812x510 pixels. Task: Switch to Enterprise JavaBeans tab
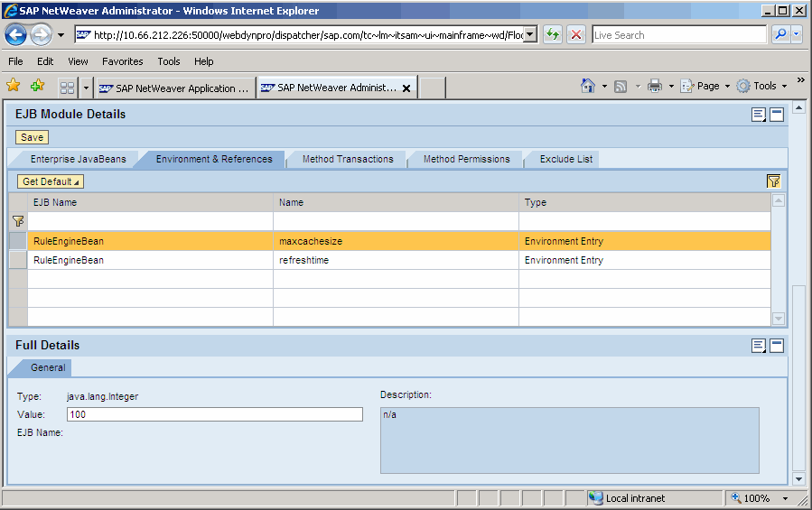point(78,159)
